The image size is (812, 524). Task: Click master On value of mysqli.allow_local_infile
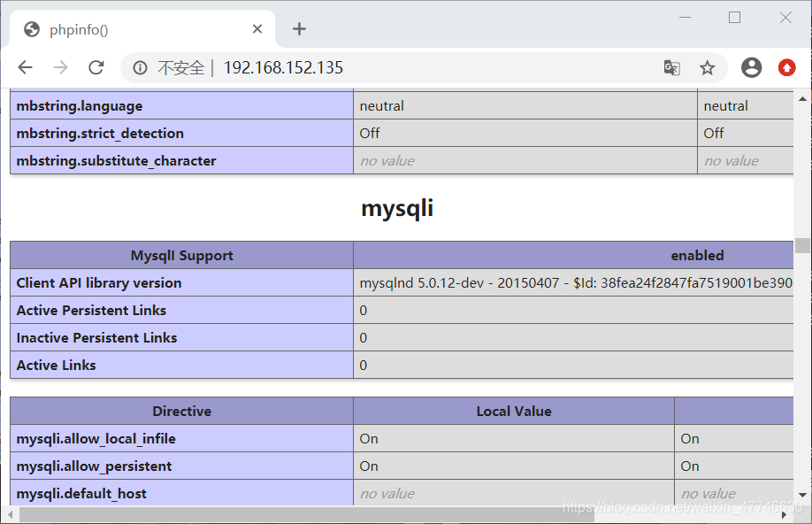click(x=734, y=438)
